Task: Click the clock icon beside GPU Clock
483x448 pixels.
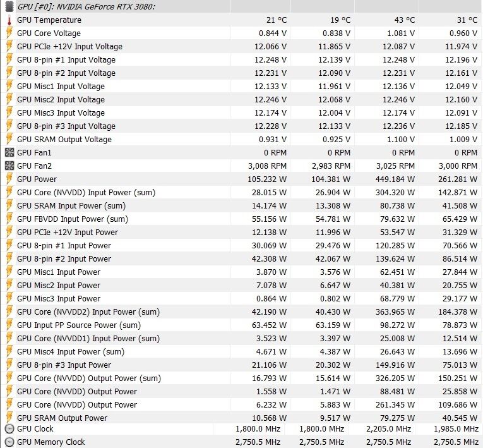Action: (9, 429)
